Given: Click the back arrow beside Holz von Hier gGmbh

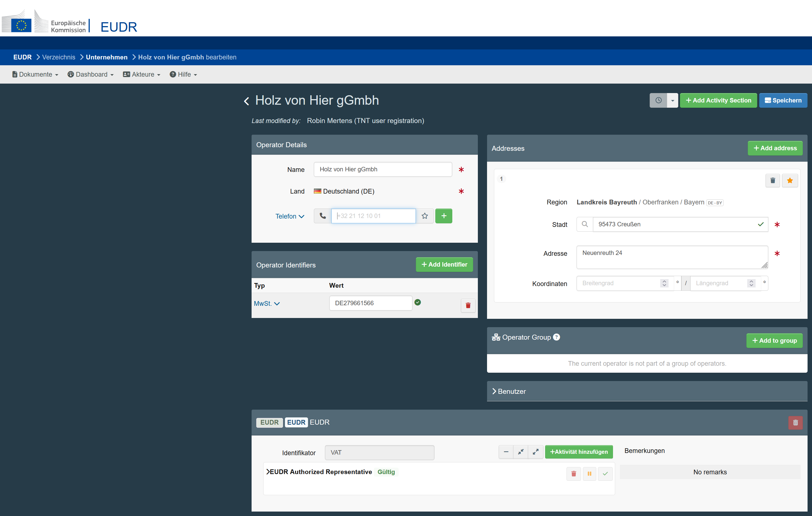Looking at the screenshot, I should click(x=247, y=101).
